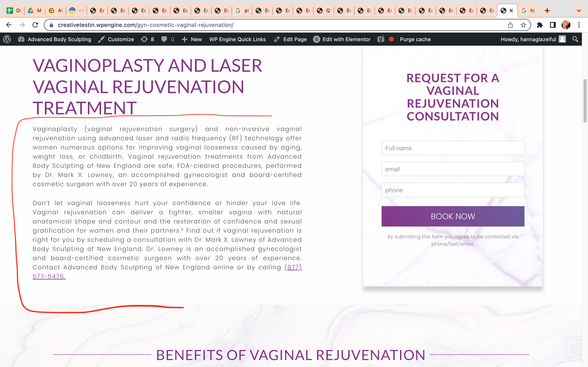Open the admin bar search magnifier icon
This screenshot has height=367, width=588.
(x=575, y=39)
